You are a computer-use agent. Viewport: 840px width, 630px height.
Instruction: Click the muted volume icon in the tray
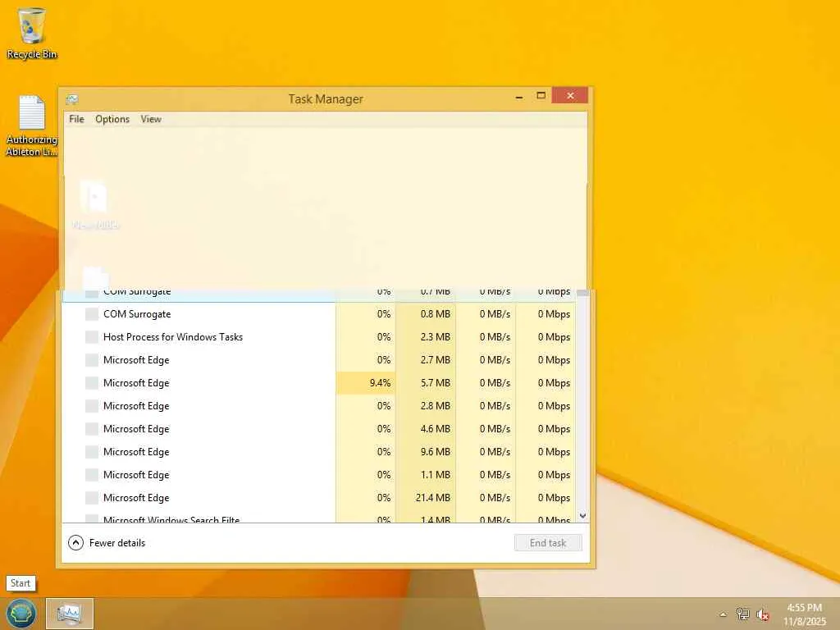tap(762, 614)
